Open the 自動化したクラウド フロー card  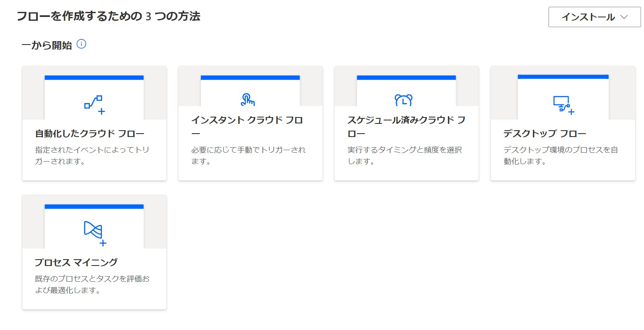tap(94, 123)
